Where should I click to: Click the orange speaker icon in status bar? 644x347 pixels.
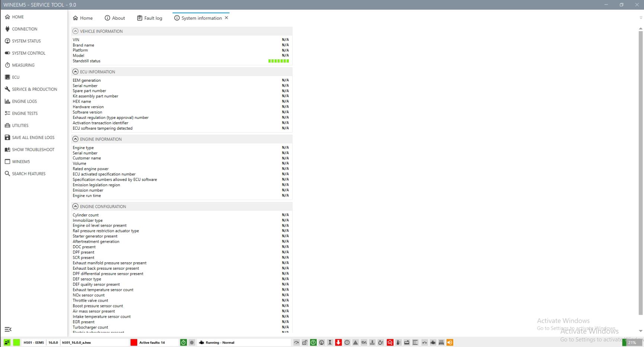(450, 343)
